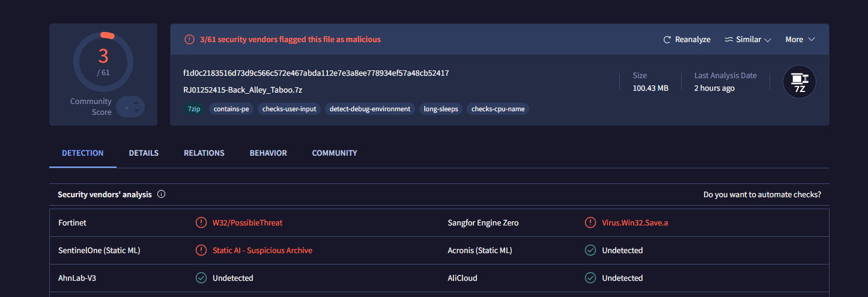Click the AliCloud vendor name

click(463, 278)
